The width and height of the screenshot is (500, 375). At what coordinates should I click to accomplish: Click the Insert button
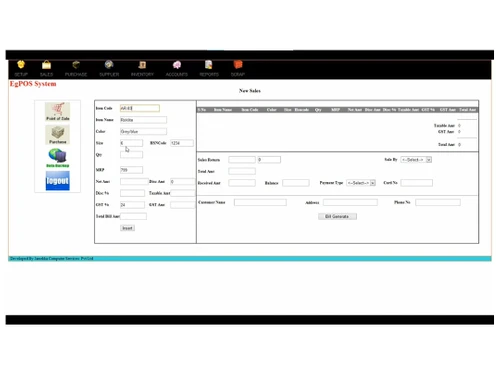point(127,228)
